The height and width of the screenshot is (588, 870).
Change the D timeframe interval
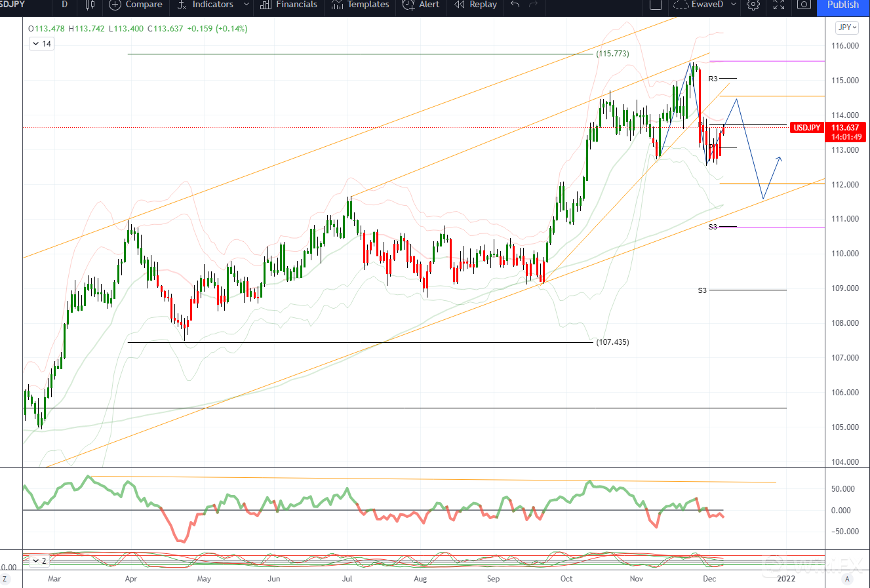tap(64, 5)
